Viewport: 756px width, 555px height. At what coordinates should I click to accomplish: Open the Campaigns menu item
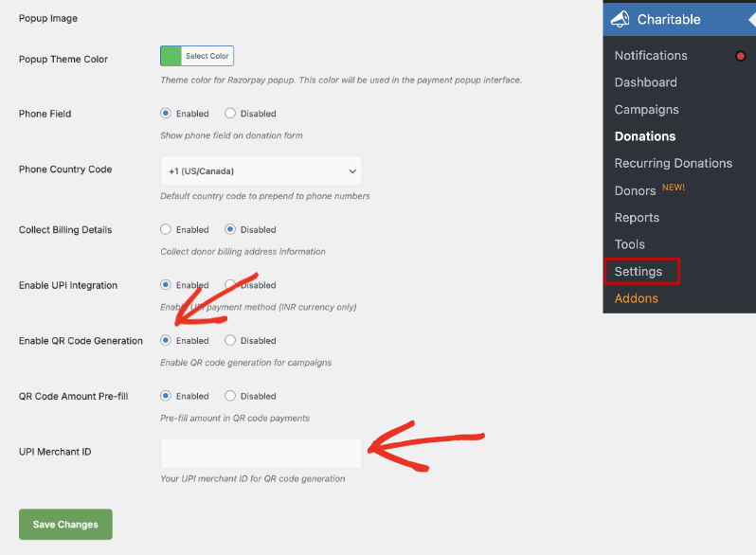click(646, 110)
